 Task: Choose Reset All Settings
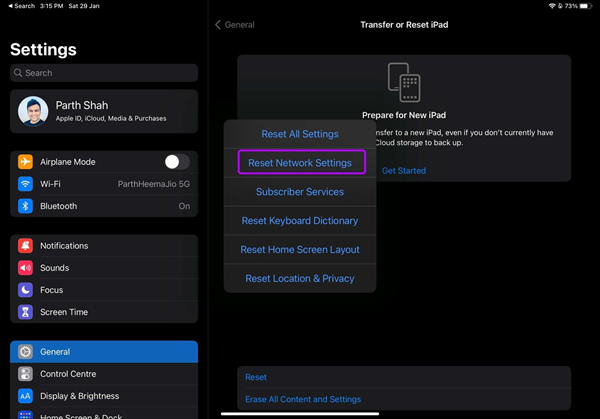click(x=300, y=134)
